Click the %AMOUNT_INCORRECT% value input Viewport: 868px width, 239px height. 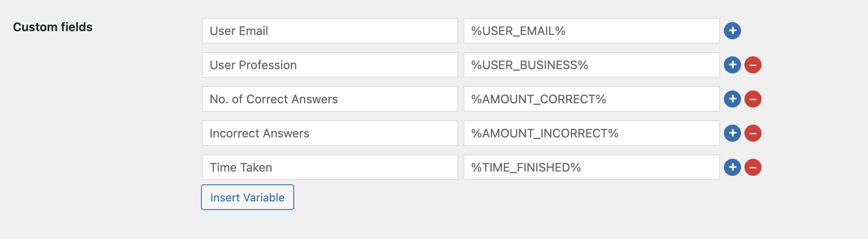(591, 133)
